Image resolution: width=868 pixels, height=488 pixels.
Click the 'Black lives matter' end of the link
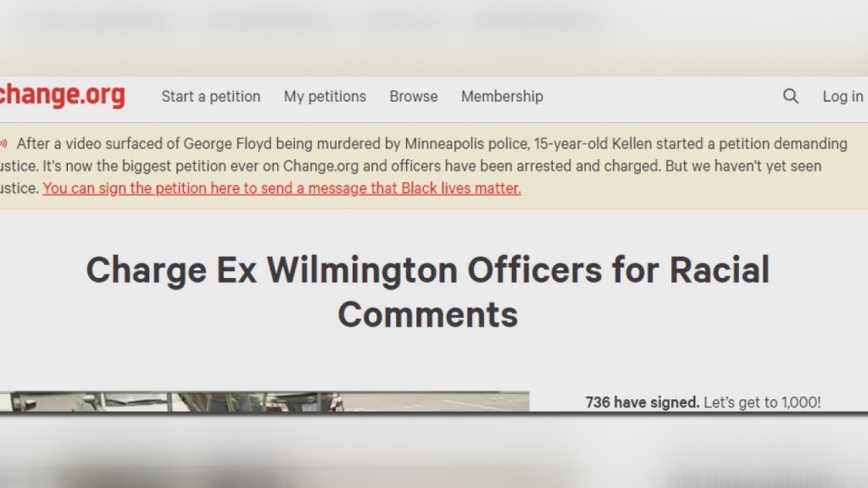click(x=461, y=188)
